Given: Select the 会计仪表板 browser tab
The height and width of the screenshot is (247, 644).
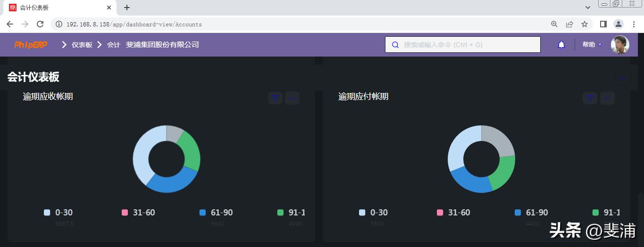Looking at the screenshot, I should tap(59, 8).
